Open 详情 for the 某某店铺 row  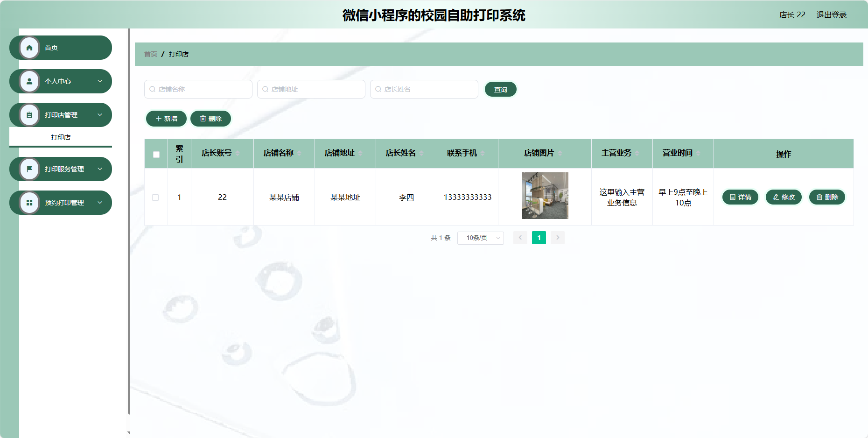[740, 197]
